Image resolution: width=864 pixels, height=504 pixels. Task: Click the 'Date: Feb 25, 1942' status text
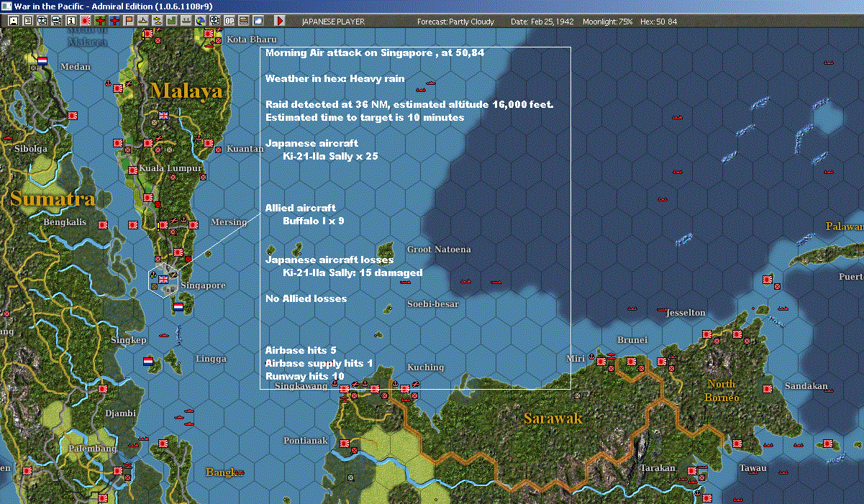[542, 22]
